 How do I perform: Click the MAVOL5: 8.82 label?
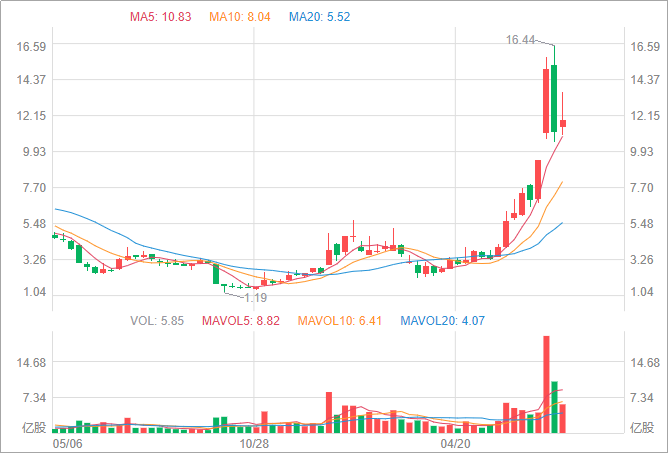tap(241, 321)
